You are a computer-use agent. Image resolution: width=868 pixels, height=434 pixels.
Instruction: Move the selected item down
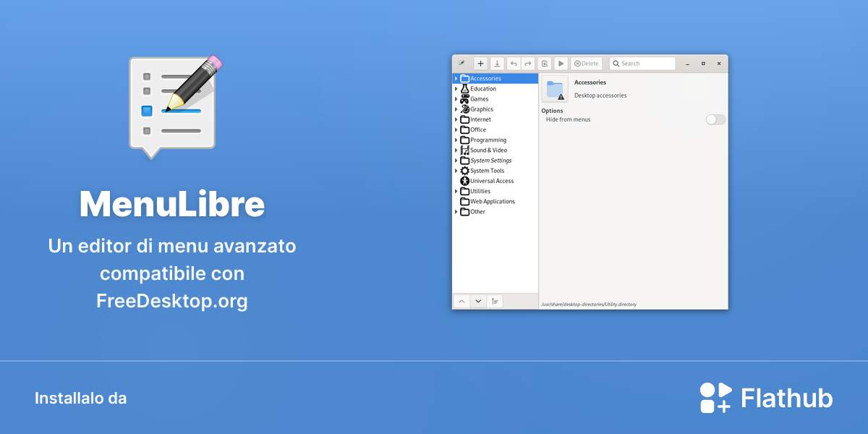[478, 302]
